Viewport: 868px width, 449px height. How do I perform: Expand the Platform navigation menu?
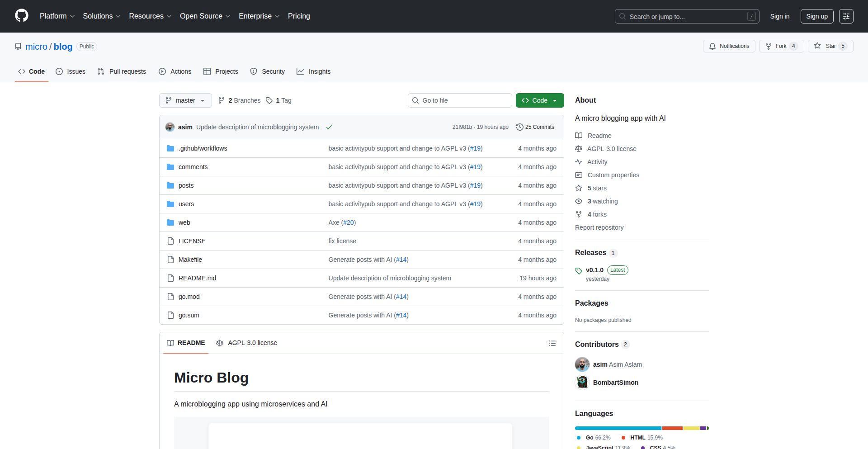pyautogui.click(x=57, y=16)
